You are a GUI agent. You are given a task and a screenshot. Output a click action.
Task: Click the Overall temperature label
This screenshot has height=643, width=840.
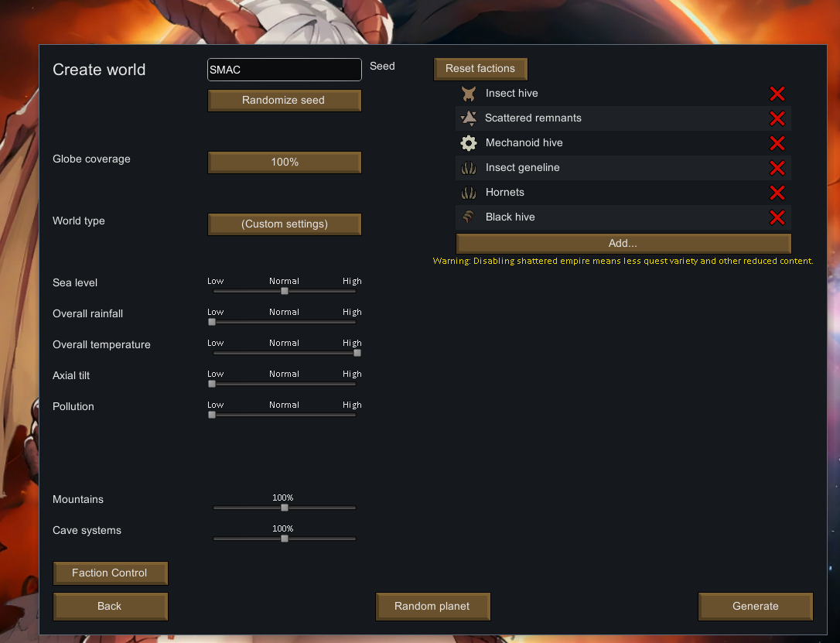point(101,344)
